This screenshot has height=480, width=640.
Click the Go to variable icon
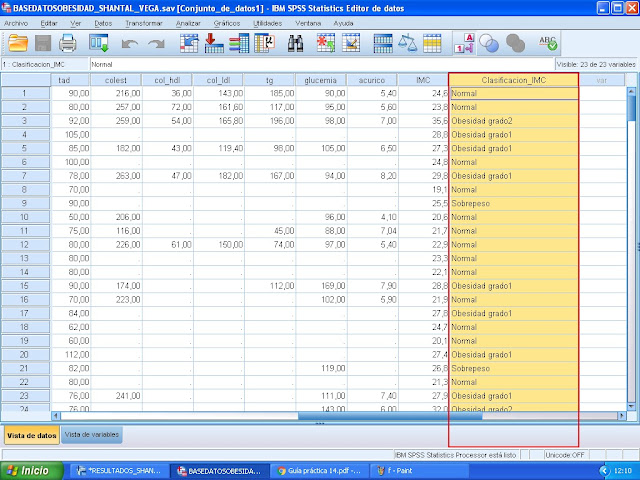pos(214,43)
